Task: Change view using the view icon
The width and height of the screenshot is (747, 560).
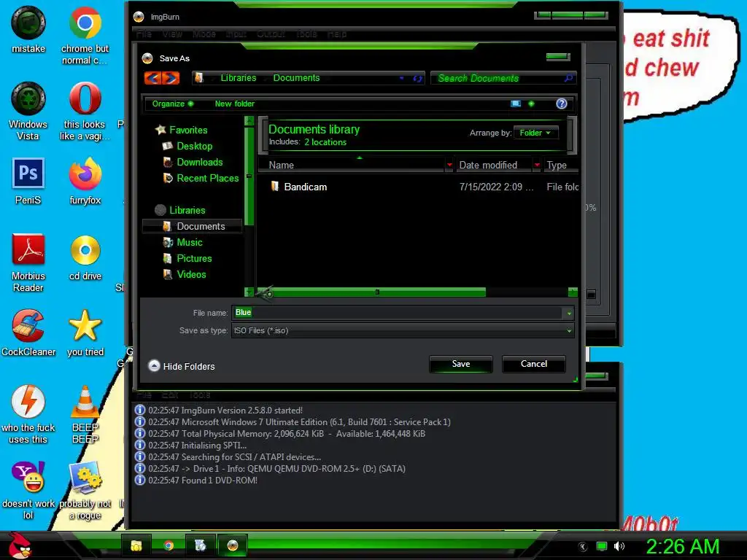Action: click(x=516, y=104)
